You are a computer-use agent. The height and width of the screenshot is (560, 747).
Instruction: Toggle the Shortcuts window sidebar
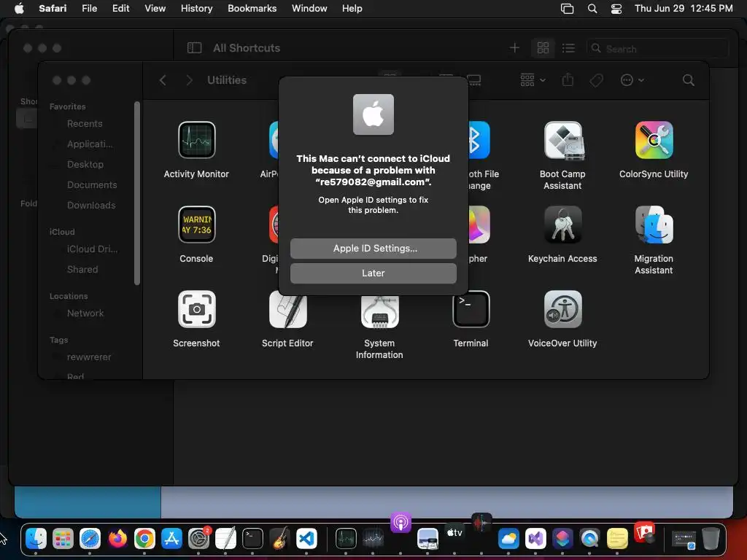(x=194, y=47)
